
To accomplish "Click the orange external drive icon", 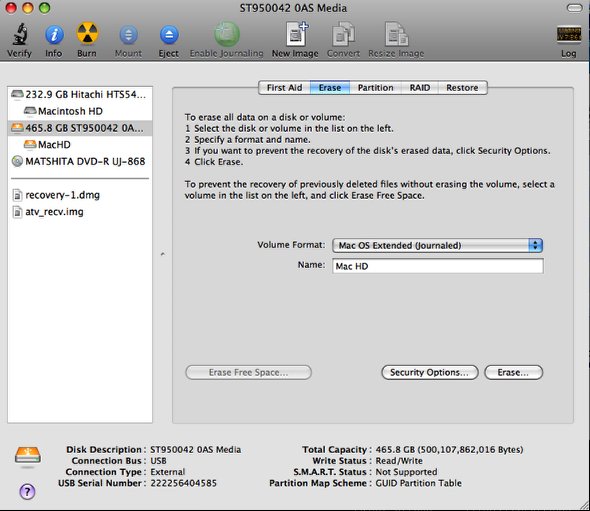I will point(28,455).
